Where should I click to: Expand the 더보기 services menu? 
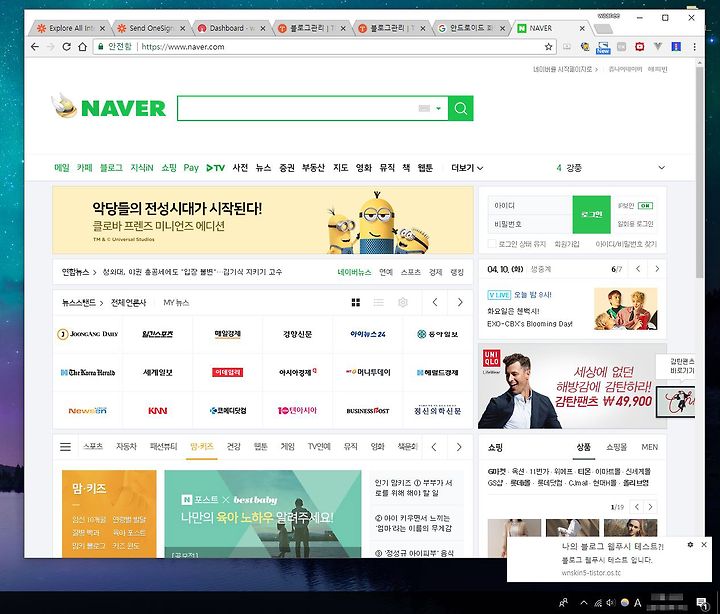(467, 168)
